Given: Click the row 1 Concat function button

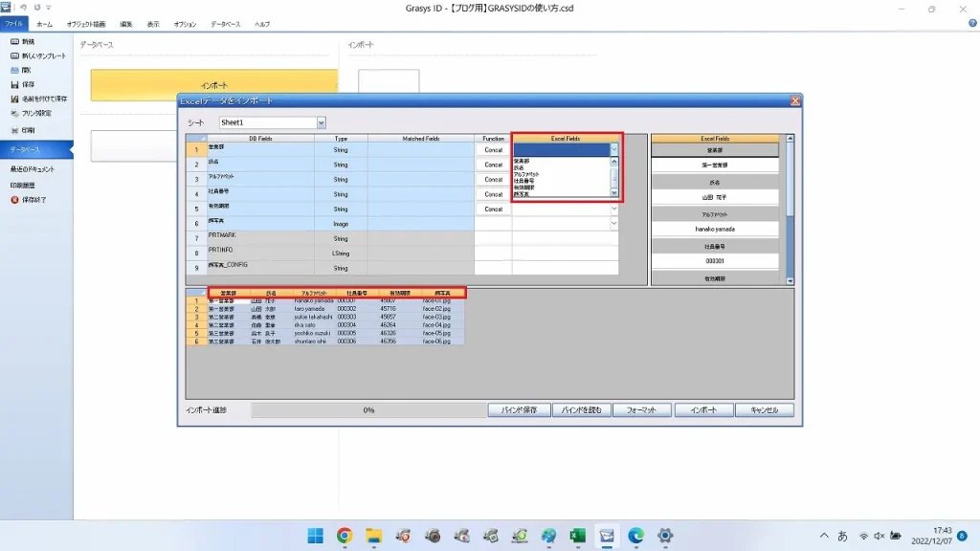Looking at the screenshot, I should tap(493, 150).
